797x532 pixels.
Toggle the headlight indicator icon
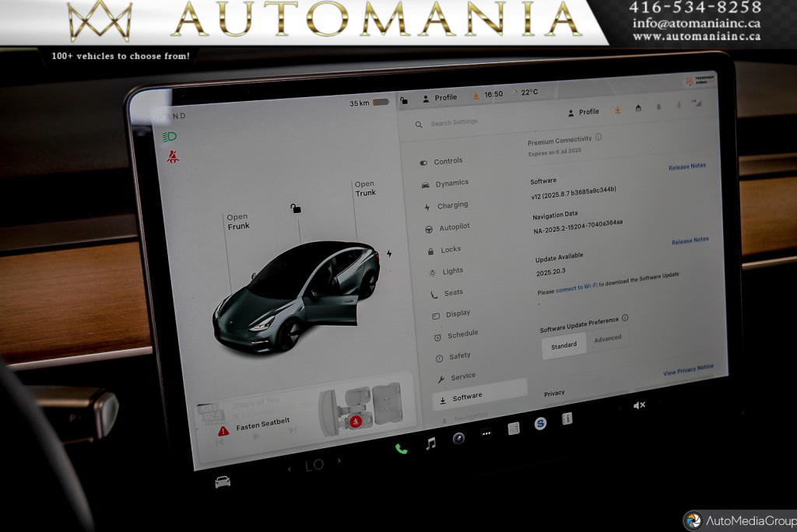point(169,137)
